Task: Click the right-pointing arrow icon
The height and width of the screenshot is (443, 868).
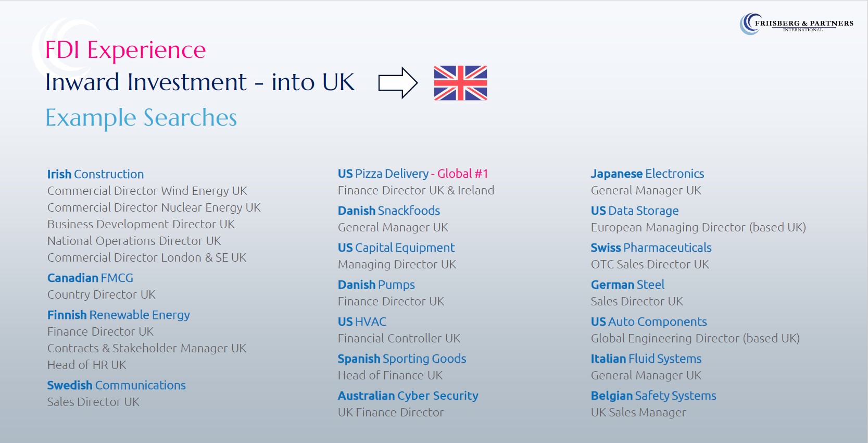Action: tap(398, 83)
